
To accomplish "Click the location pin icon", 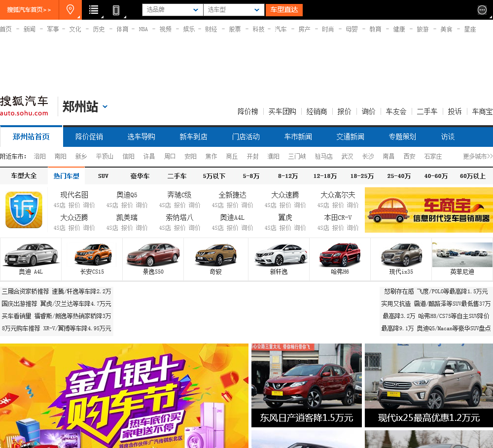I will pyautogui.click(x=70, y=10).
